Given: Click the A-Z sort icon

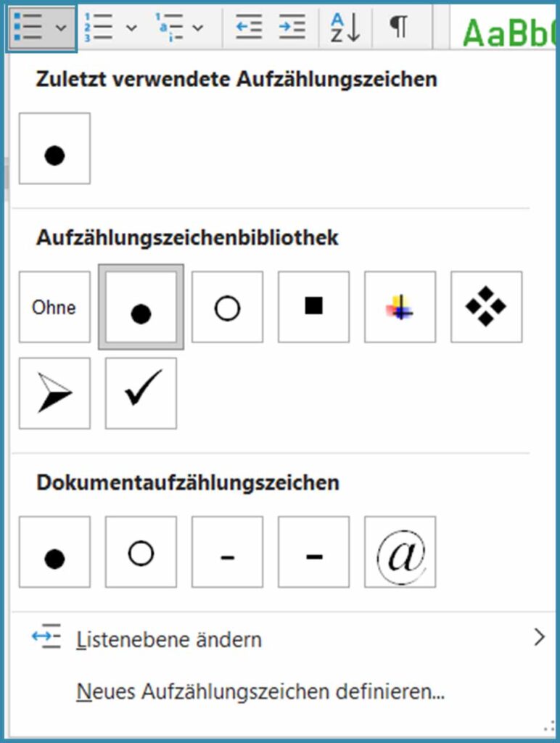Looking at the screenshot, I should [345, 28].
